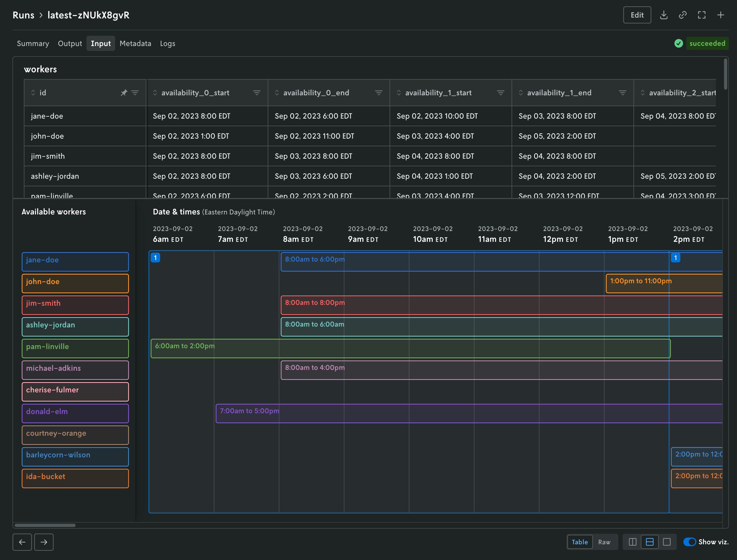
Task: Go to previous item arrow
Action: point(22,542)
